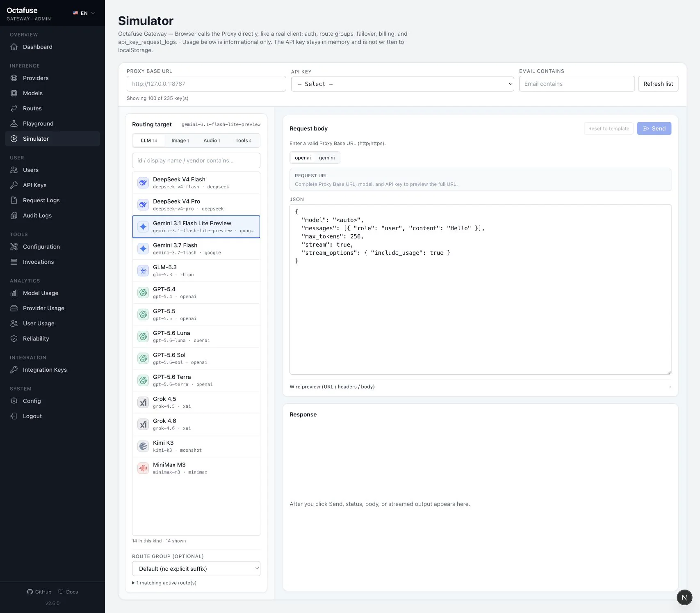Click the Providers globe icon
This screenshot has height=613, width=700.
(14, 78)
